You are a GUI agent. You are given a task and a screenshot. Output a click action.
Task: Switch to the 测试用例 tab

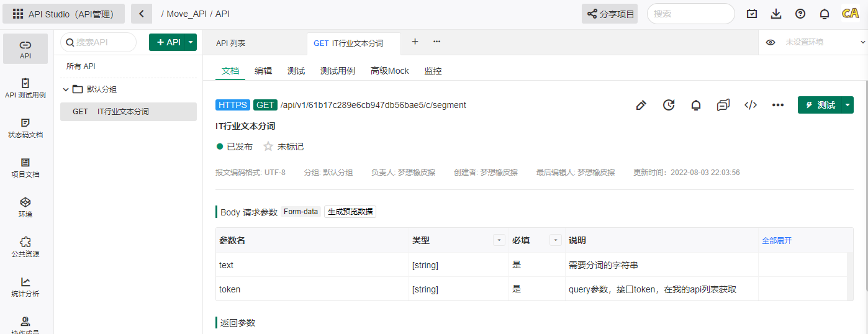pyautogui.click(x=337, y=71)
